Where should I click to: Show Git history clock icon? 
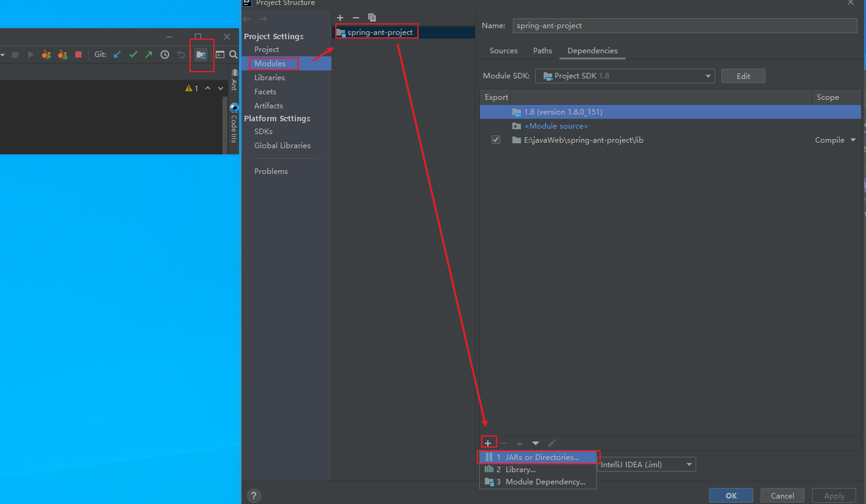165,55
